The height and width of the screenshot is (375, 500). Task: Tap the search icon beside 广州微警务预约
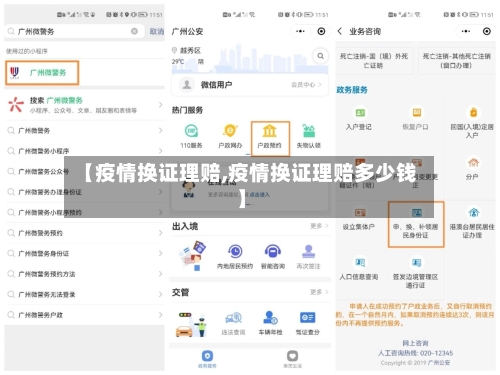(11, 233)
